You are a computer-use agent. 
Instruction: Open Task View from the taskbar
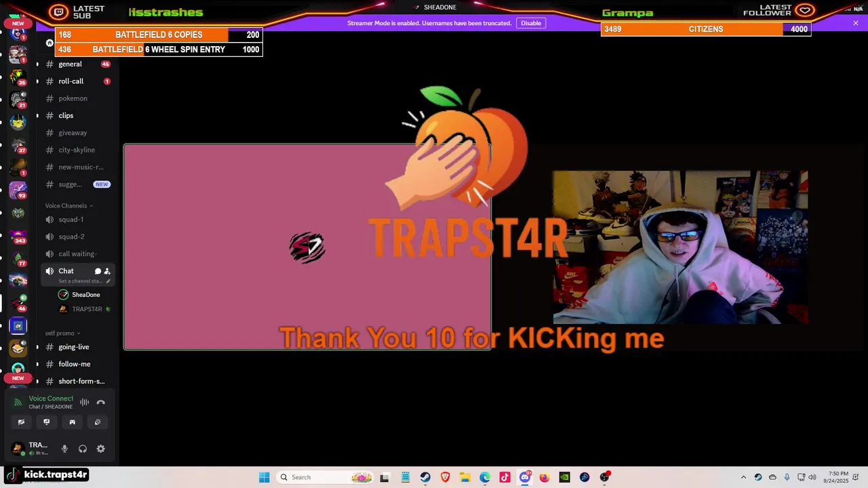tap(384, 477)
